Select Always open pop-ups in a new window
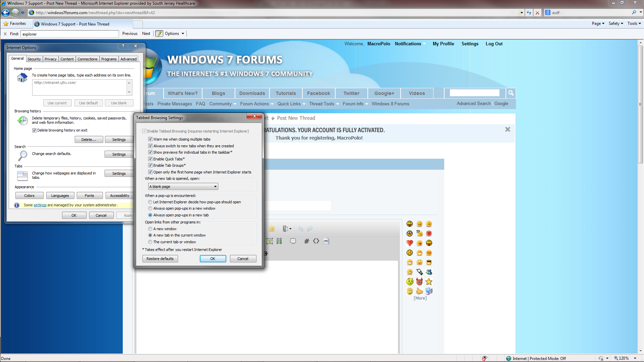 [x=150, y=208]
